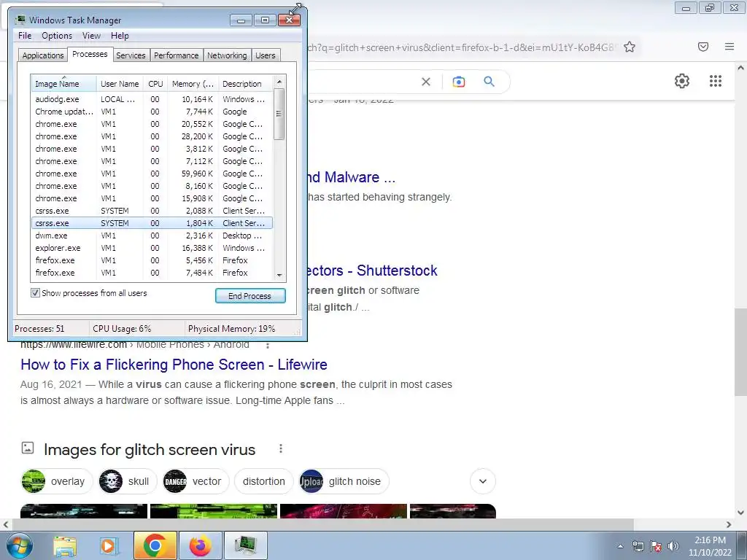
Task: Switch to Chrome in the taskbar
Action: [x=155, y=545]
